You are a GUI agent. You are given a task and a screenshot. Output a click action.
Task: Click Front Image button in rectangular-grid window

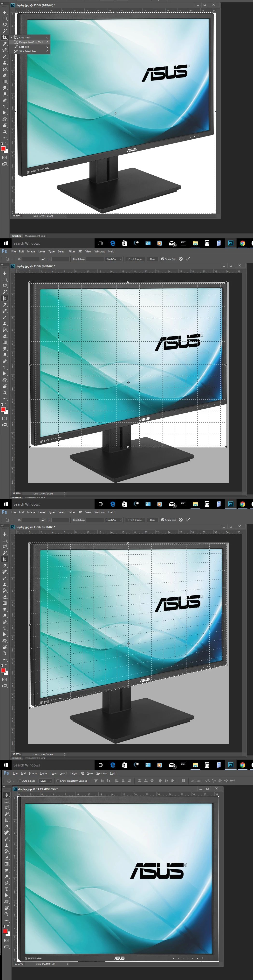tap(135, 259)
